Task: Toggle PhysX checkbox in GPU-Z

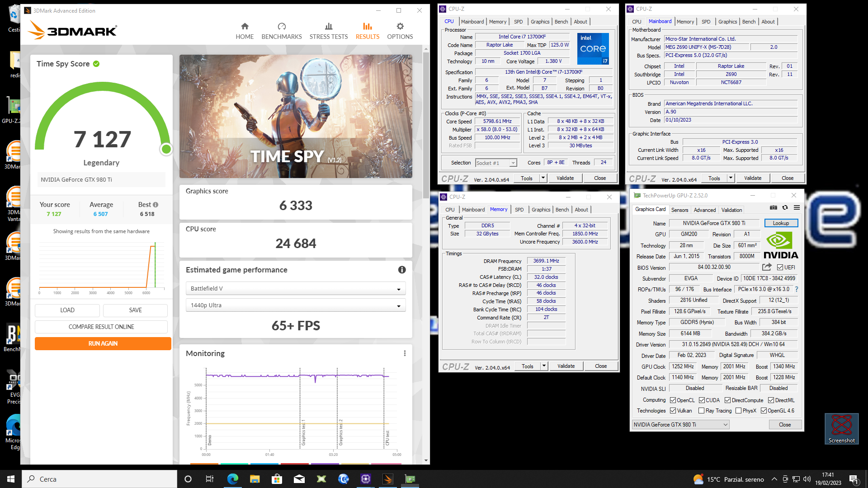Action: pos(738,411)
